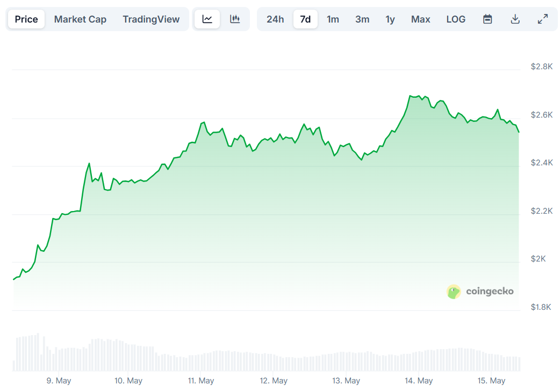Click the CoinGecko gecko logo watermark
Image resolution: width=560 pixels, height=392 pixels.
coord(454,292)
